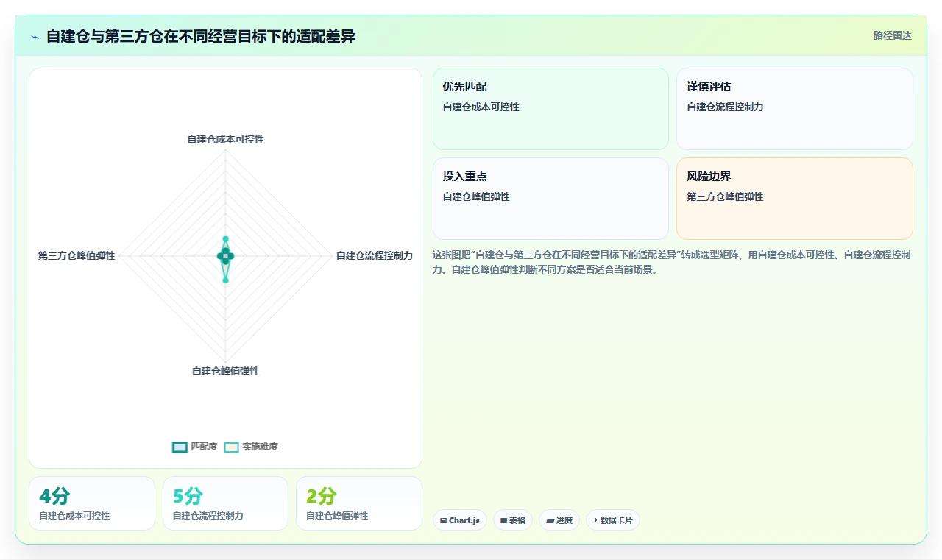Open the 谨慎评估 card
942x560 pixels.
click(795, 109)
